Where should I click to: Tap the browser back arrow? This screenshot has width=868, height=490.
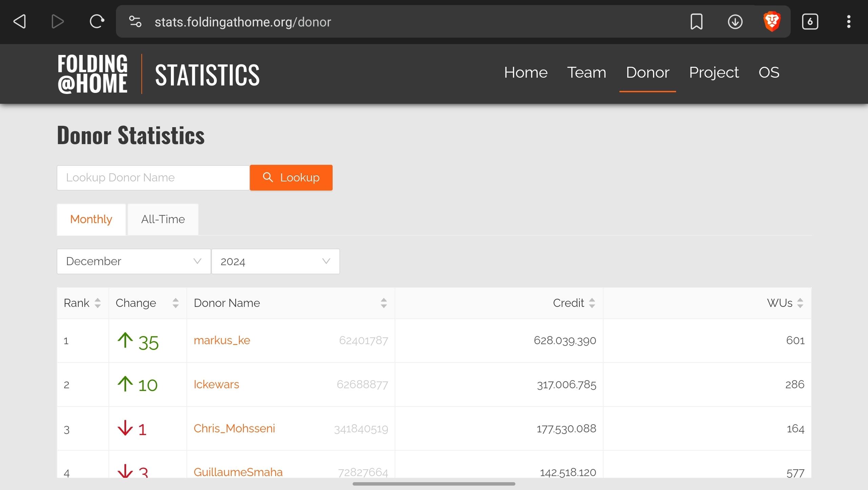pos(20,22)
